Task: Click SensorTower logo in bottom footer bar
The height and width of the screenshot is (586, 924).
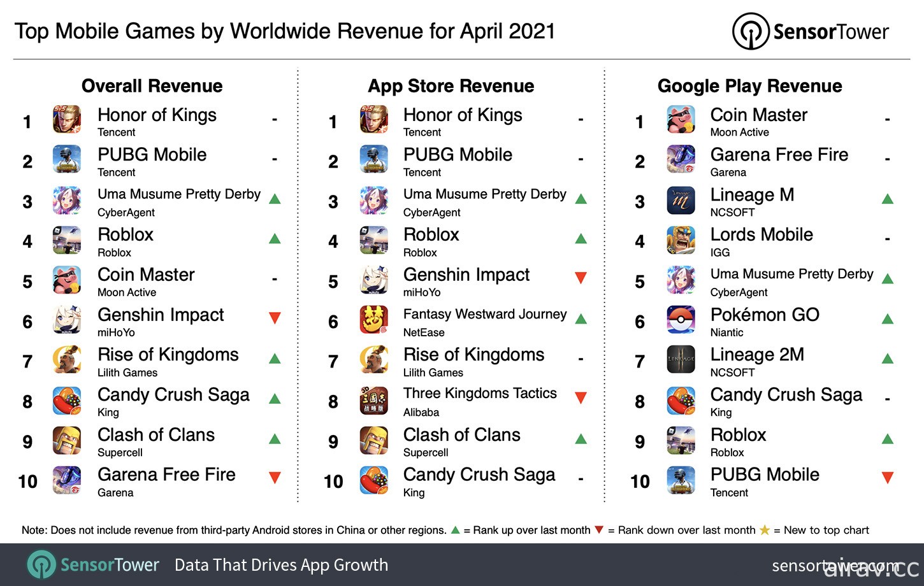Action: pyautogui.click(x=93, y=565)
